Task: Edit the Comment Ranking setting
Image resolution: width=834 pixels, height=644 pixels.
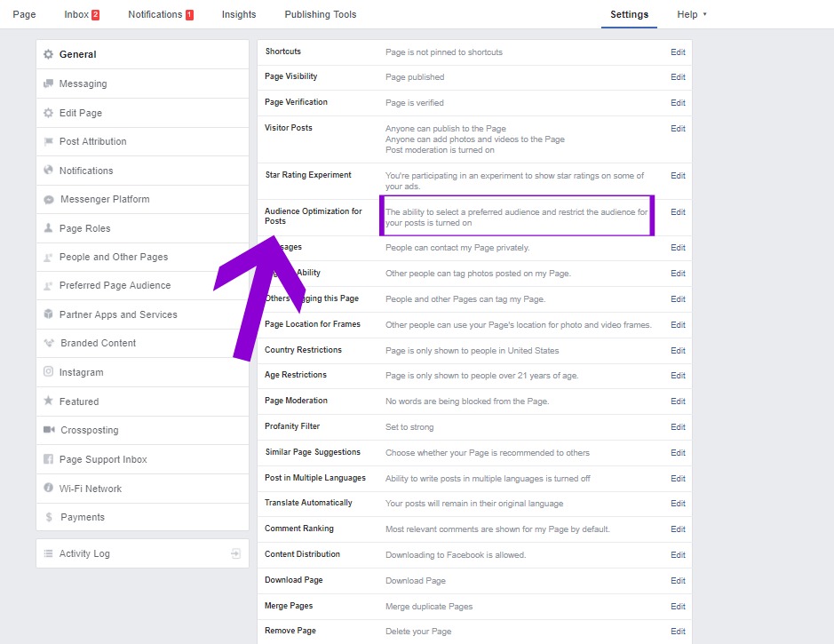Action: tap(678, 529)
